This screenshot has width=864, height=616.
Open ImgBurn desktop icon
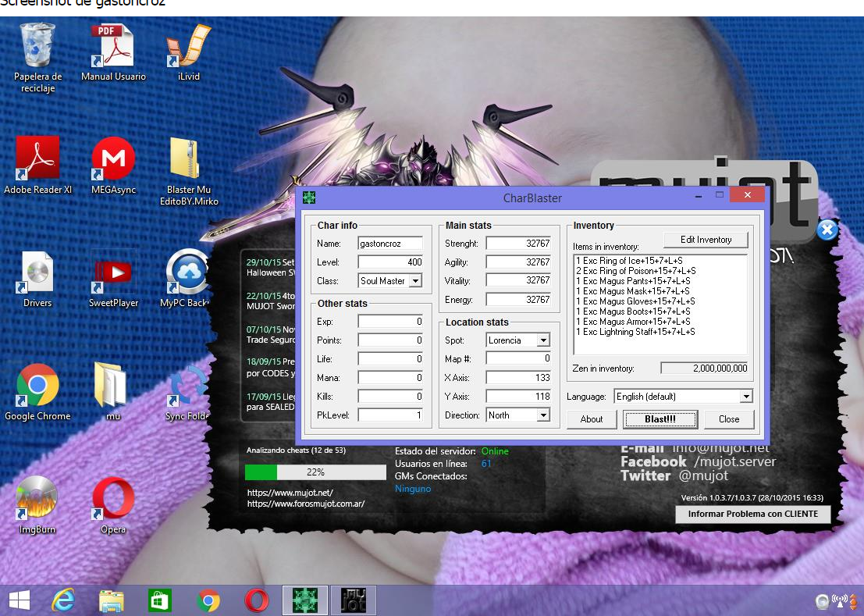click(x=37, y=498)
